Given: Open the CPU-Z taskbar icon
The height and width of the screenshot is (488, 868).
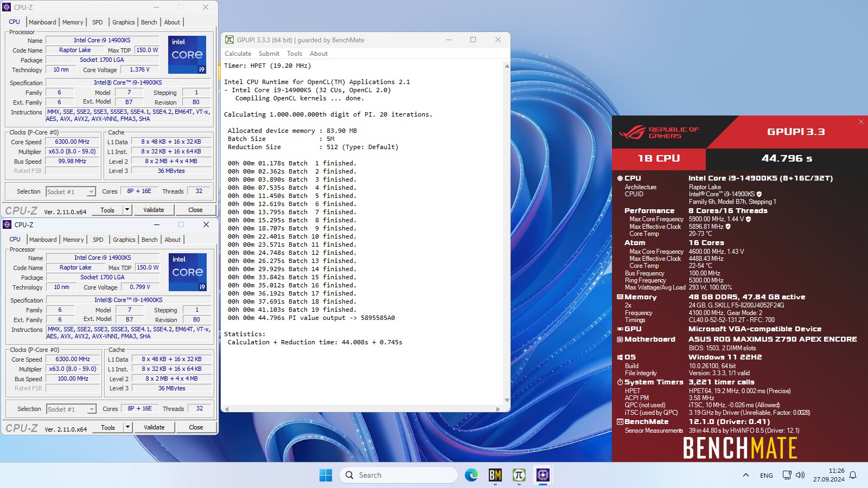Looking at the screenshot, I should click(x=542, y=475).
